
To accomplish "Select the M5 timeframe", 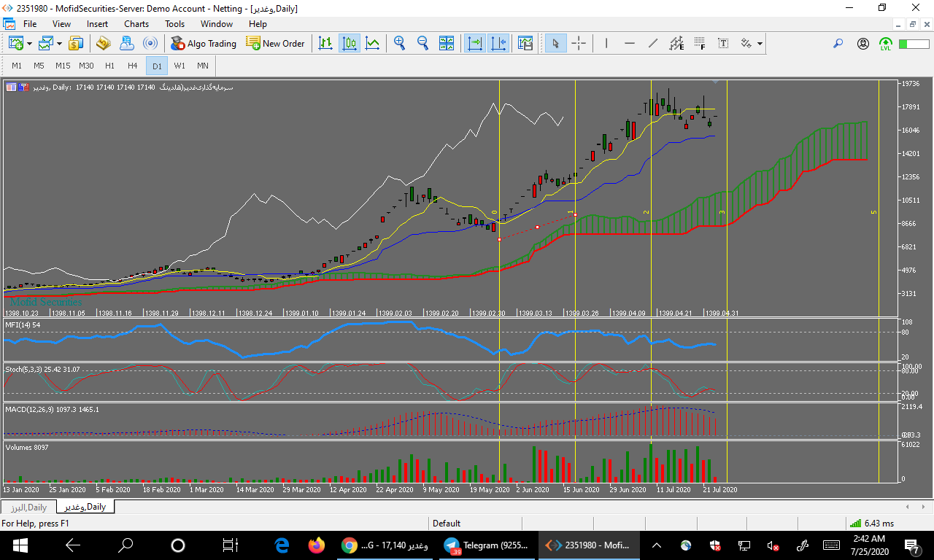I will (39, 66).
